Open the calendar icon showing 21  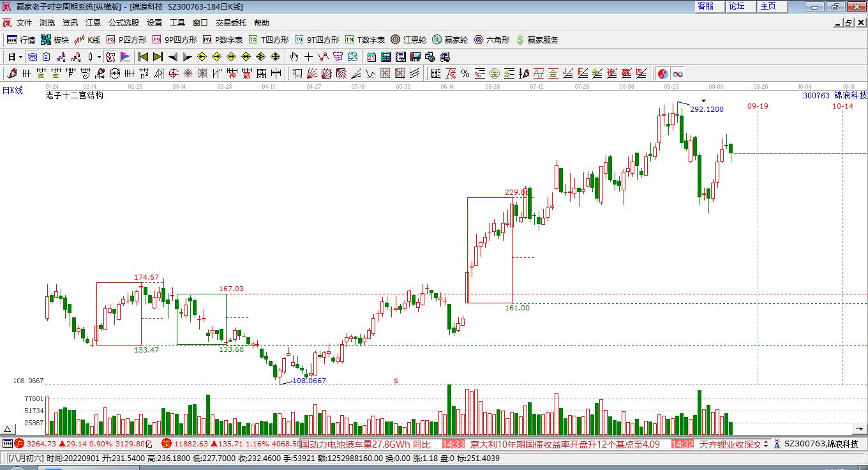point(371,57)
